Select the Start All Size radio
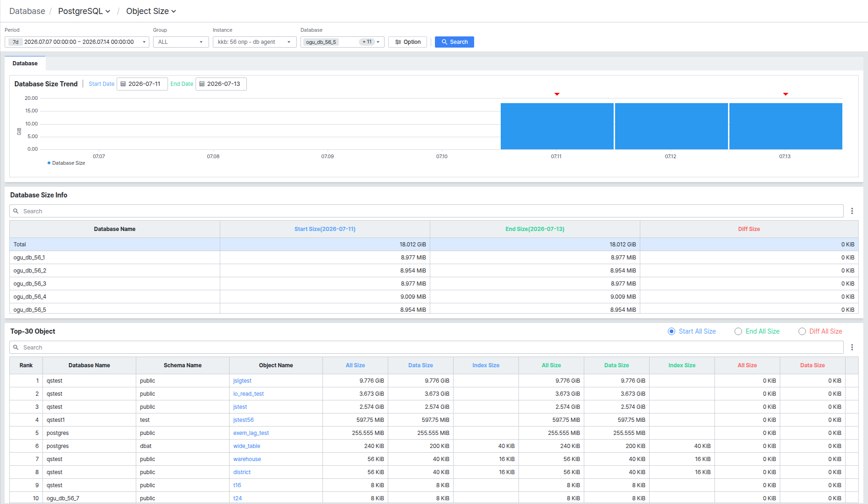Image resolution: width=868 pixels, height=504 pixels. [x=672, y=331]
